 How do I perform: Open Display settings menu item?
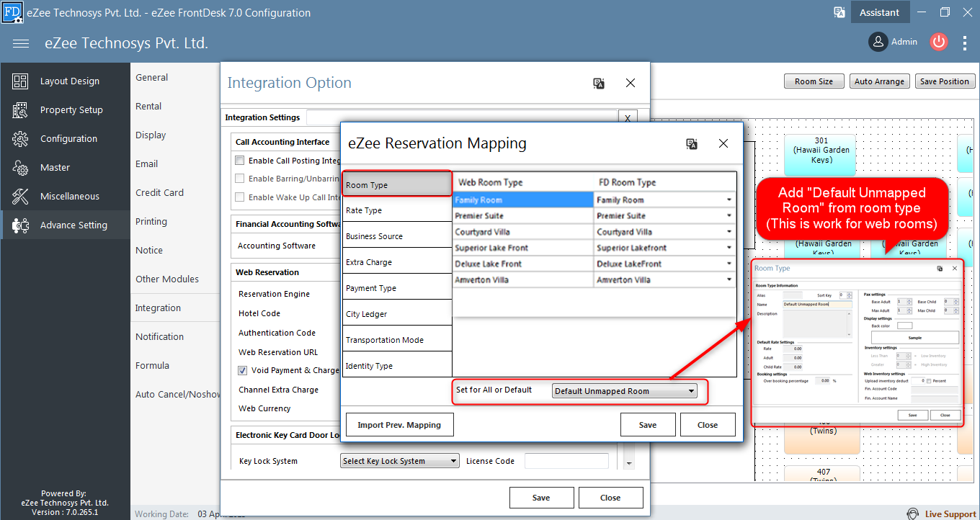(x=151, y=135)
